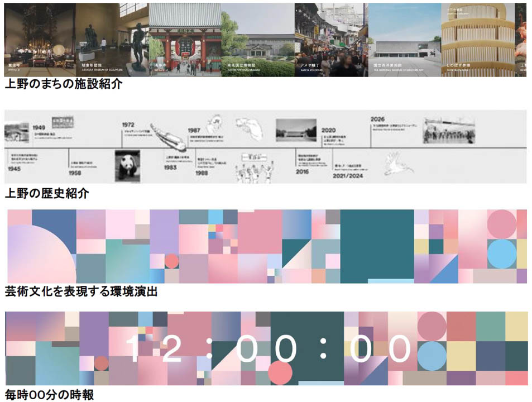Click the gray museum building photo near 2020

(296, 130)
